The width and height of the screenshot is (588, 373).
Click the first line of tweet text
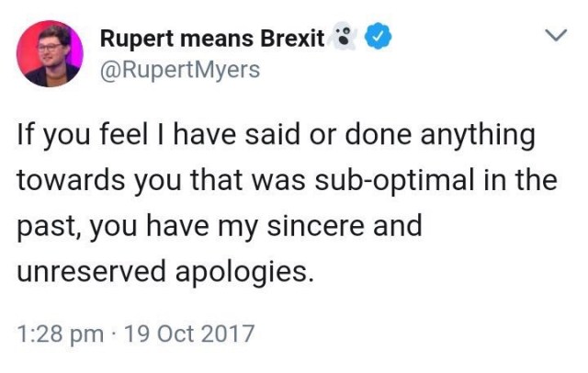point(276,137)
